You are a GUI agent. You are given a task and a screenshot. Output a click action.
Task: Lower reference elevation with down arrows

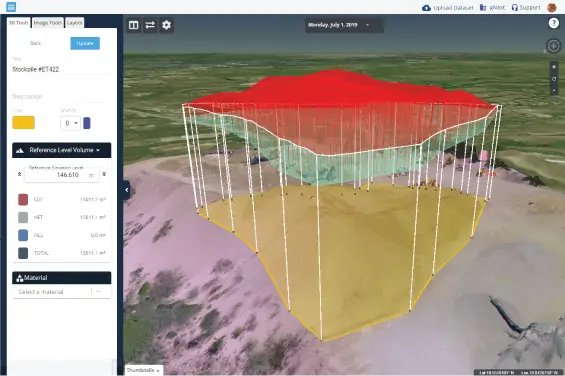104,174
